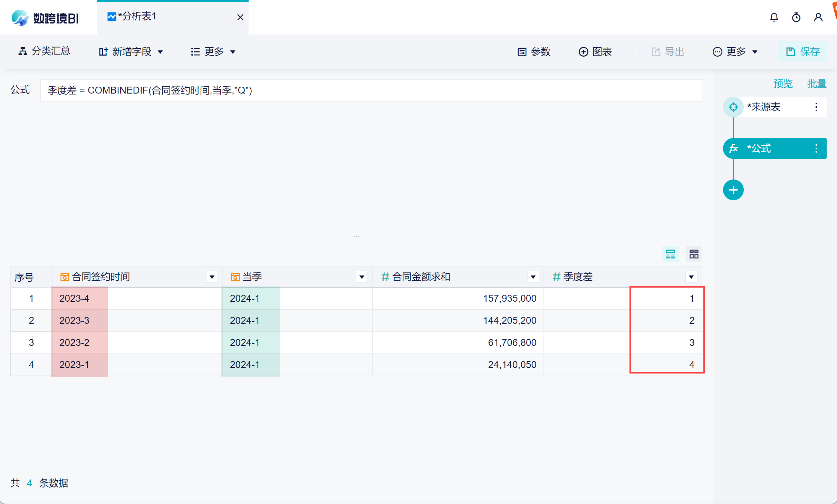Open the timer clock icon
The width and height of the screenshot is (837, 504).
click(x=796, y=17)
